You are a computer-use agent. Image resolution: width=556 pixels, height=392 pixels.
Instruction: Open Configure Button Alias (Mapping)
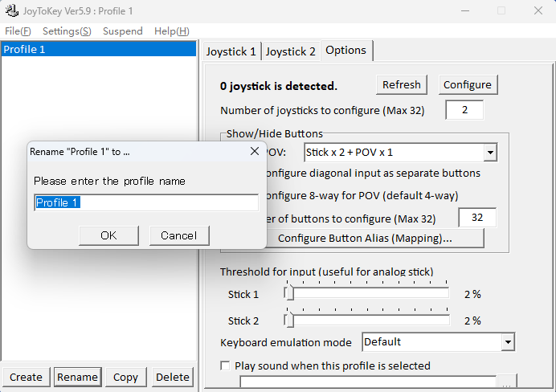point(364,239)
